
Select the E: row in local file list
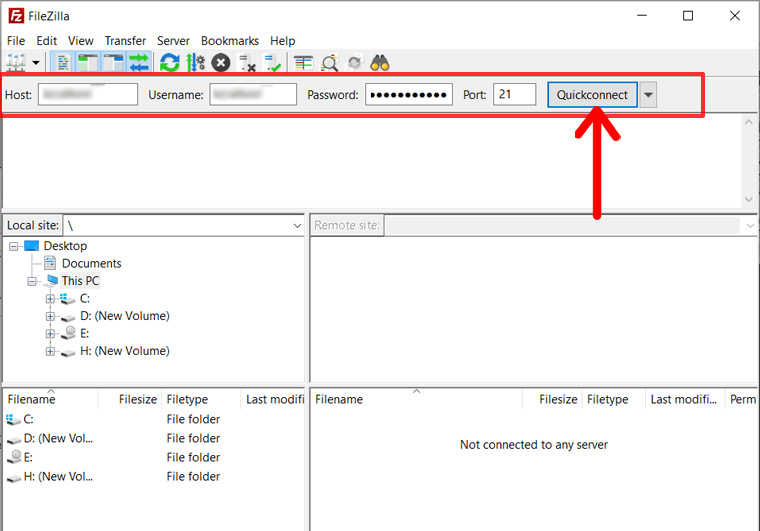(154, 457)
